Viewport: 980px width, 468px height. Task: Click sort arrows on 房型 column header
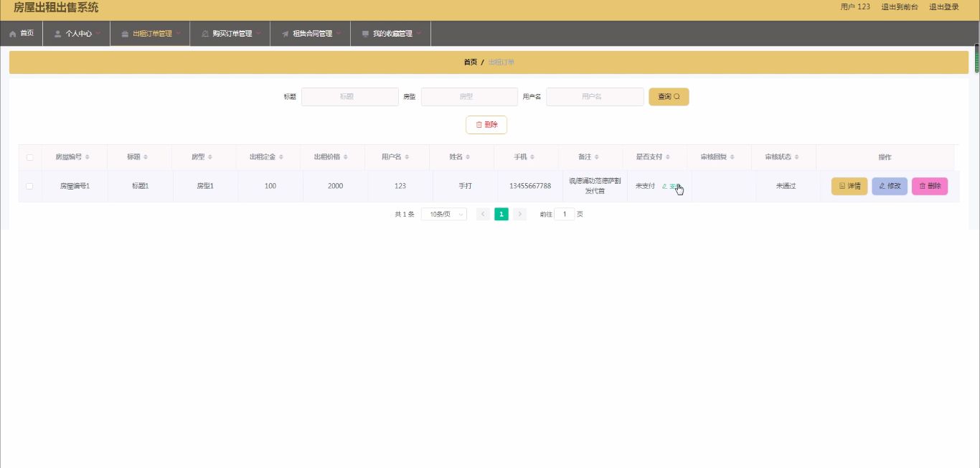210,157
